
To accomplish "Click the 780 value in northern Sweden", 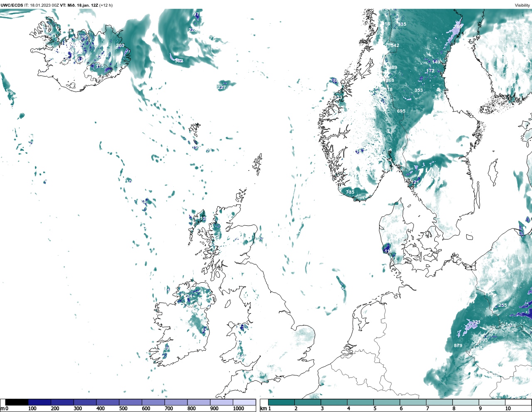I will tap(457, 27).
